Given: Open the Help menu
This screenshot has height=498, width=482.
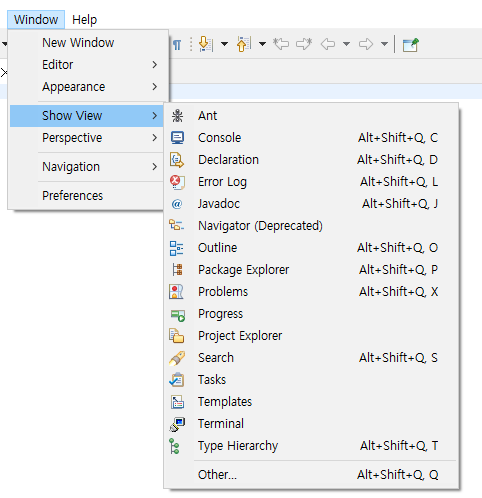Looking at the screenshot, I should click(x=84, y=20).
